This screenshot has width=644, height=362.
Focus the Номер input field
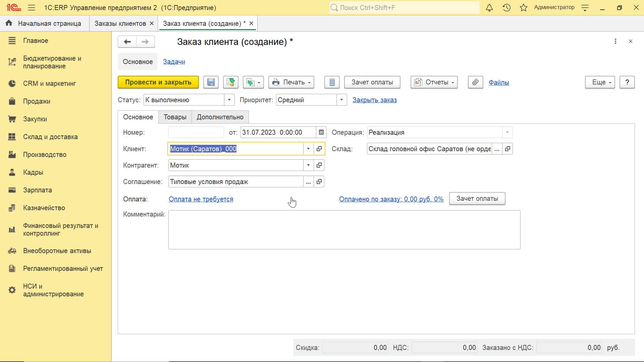pyautogui.click(x=196, y=132)
